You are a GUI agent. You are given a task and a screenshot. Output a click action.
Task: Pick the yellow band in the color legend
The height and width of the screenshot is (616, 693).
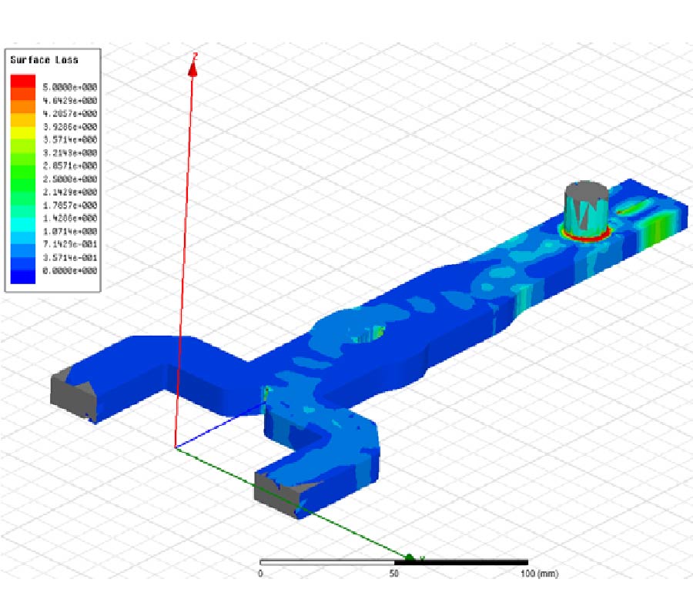pyautogui.click(x=23, y=132)
